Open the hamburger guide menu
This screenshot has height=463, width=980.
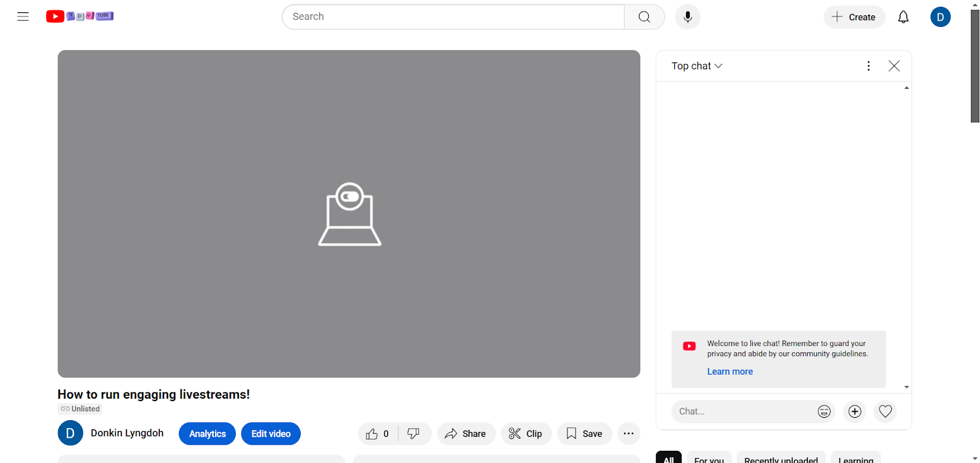click(23, 17)
